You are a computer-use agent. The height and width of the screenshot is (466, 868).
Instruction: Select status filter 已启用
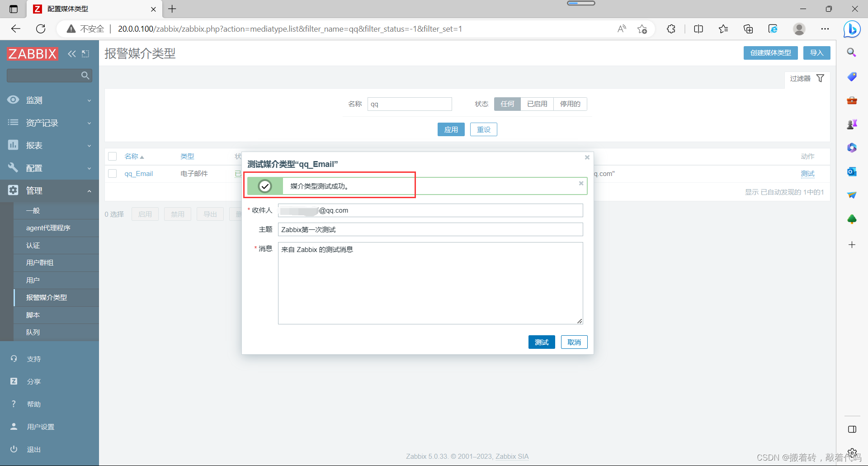coord(537,104)
